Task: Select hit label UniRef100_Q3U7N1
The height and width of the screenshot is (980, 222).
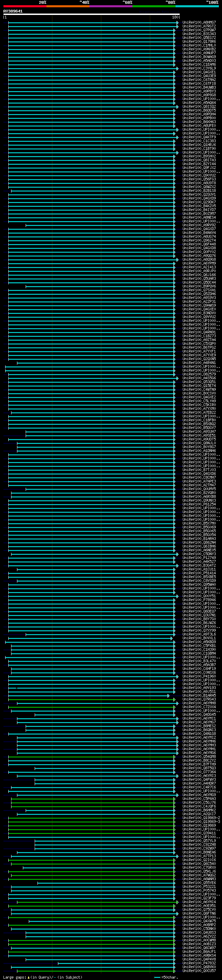Action: click(x=199, y=616)
